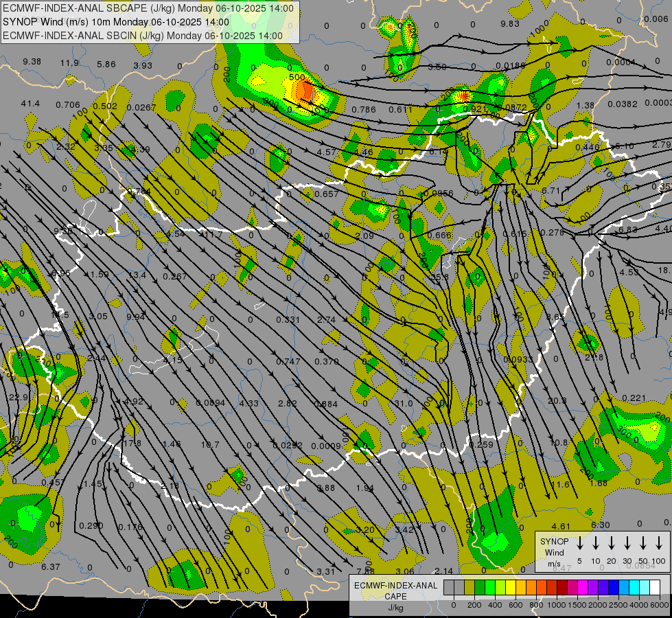
Task: Click the 50 m/s wind legend arrow
Action: point(643,544)
